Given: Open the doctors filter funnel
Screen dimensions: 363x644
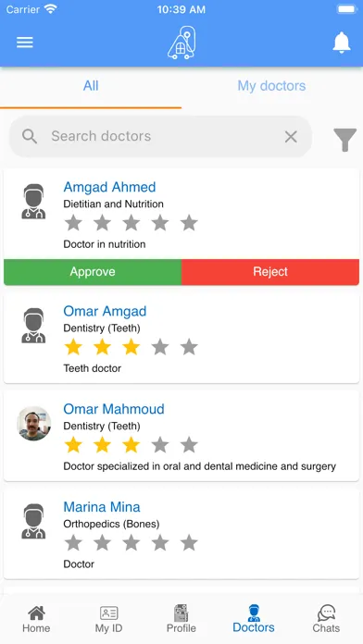Looking at the screenshot, I should click(x=344, y=140).
